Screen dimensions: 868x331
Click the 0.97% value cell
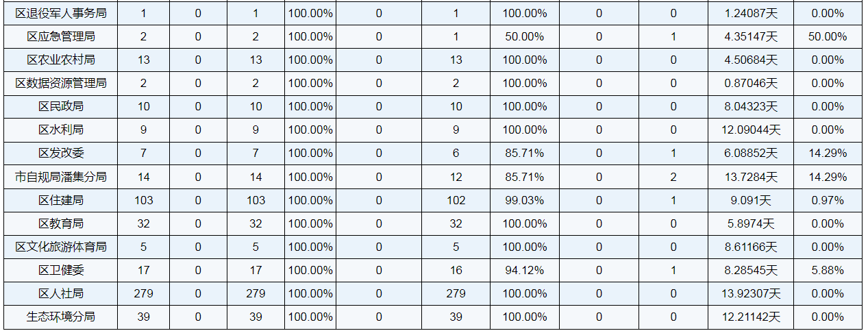tap(827, 200)
